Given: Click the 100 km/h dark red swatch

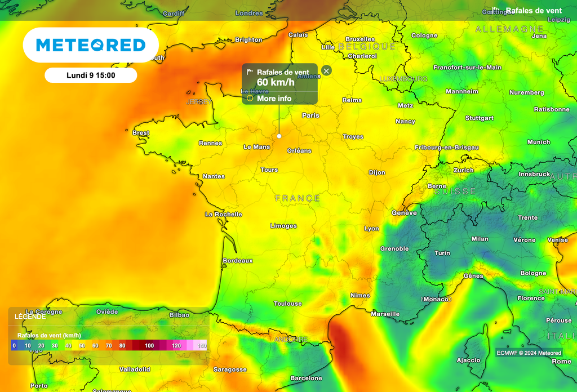Looking at the screenshot, I should 149,345.
